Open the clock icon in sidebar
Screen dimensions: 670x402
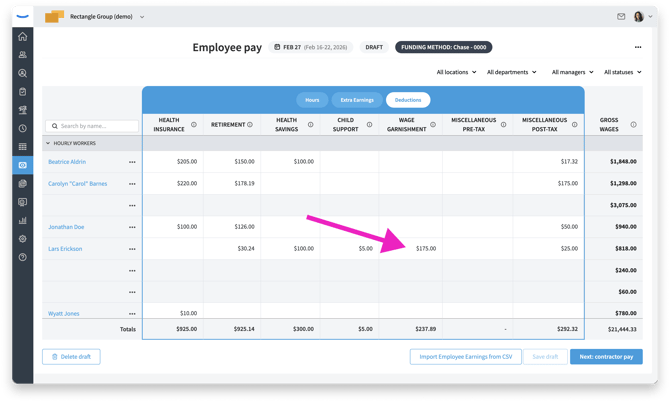click(x=22, y=129)
